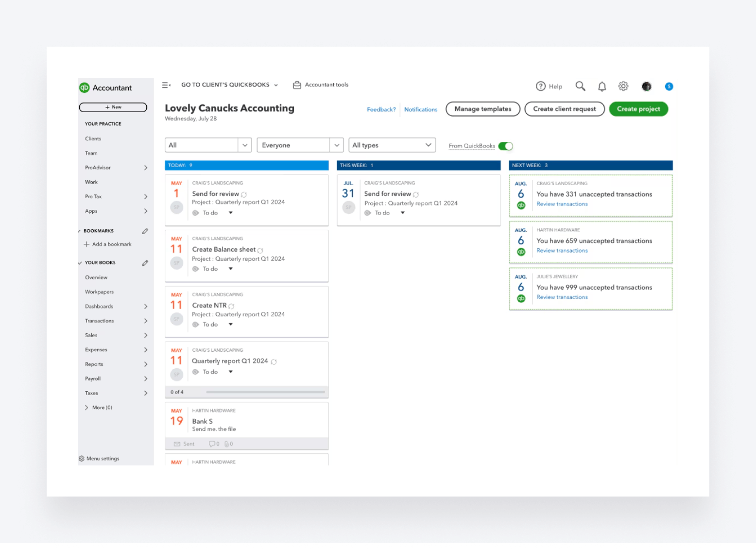Click the Create project button
The width and height of the screenshot is (756, 549).
click(x=638, y=109)
